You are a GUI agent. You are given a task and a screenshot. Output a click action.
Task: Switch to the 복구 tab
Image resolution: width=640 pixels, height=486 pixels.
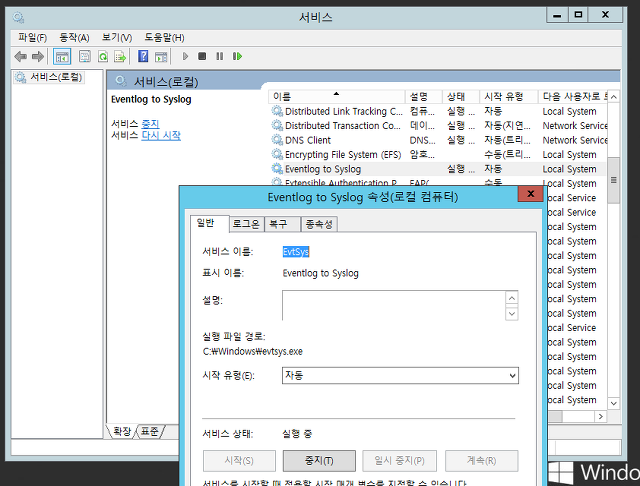pyautogui.click(x=282, y=224)
